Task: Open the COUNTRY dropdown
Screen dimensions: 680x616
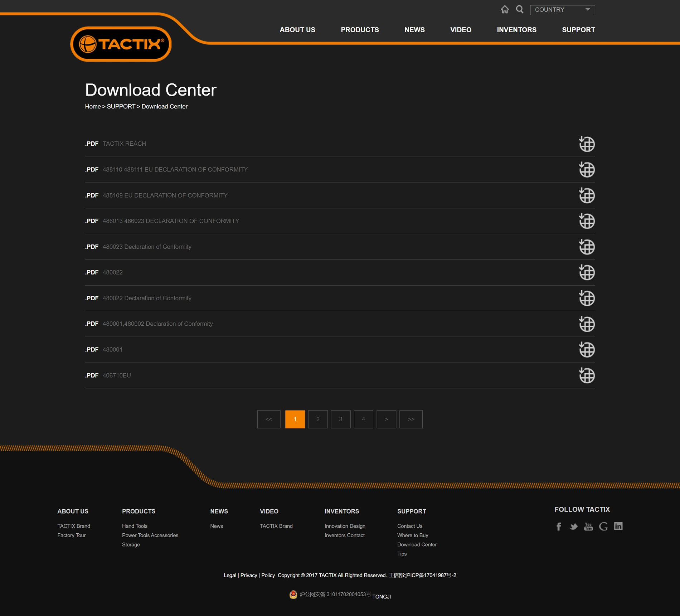Action: [562, 10]
